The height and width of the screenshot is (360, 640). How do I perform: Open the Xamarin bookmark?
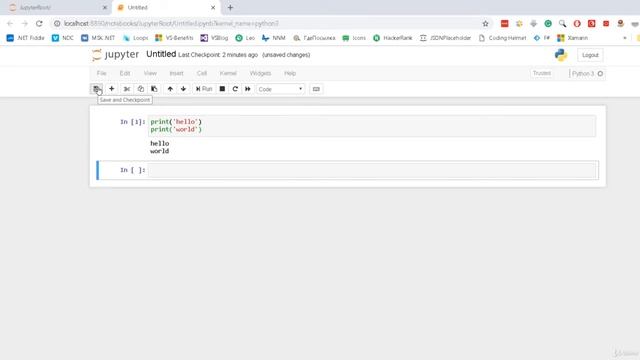[x=573, y=38]
